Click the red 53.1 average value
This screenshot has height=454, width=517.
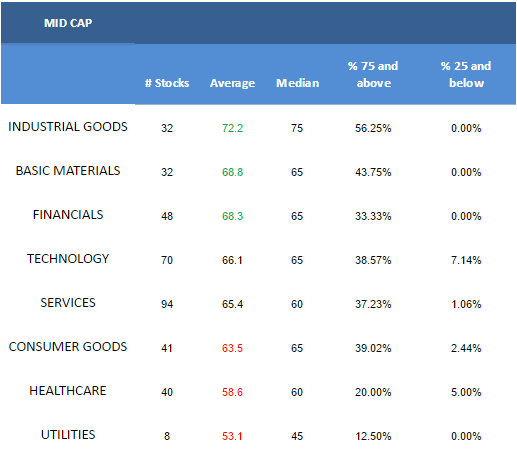coord(232,436)
